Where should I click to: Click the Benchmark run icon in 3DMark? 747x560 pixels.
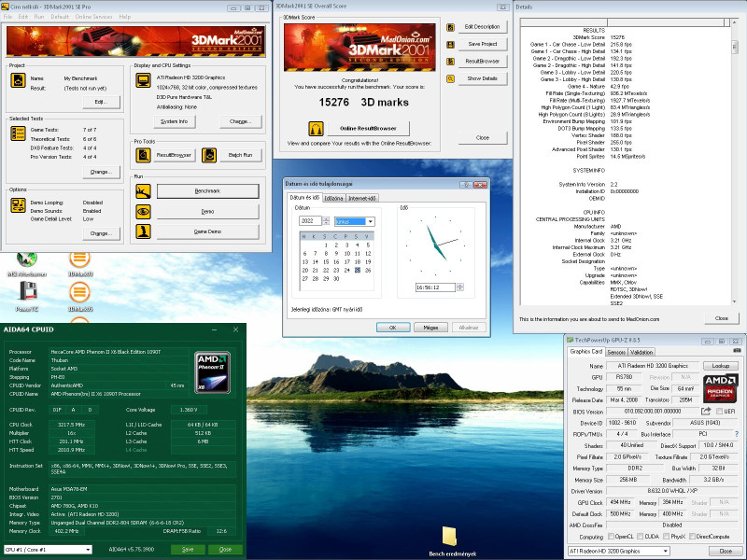coord(144,191)
